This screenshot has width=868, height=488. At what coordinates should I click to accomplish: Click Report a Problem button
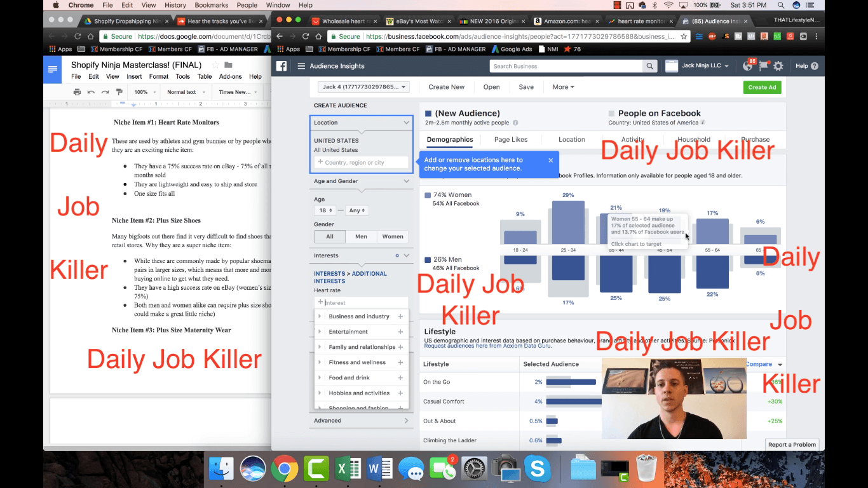coord(792,445)
